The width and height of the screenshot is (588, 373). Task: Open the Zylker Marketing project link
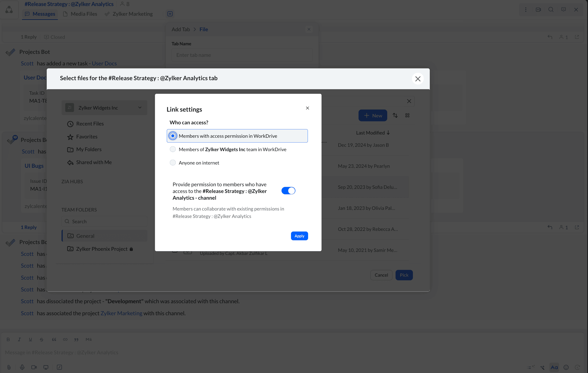click(x=121, y=313)
